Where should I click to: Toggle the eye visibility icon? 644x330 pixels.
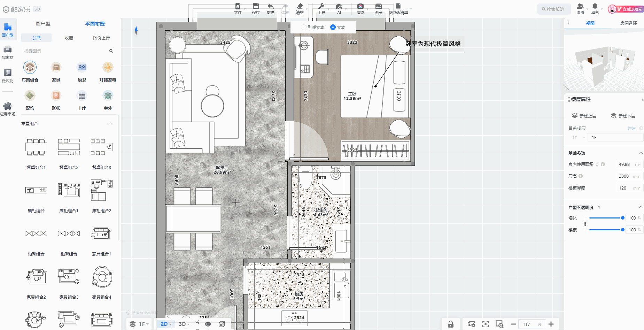tap(208, 324)
